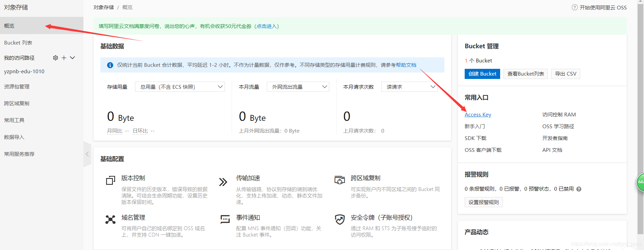Click the 跨区域复制 config icon
The height and width of the screenshot is (250, 644).
[x=339, y=180]
